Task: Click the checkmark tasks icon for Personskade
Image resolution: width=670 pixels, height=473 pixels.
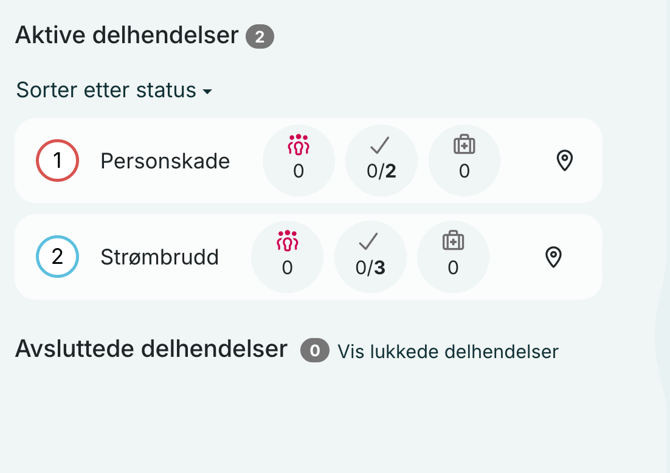Action: pos(381,146)
